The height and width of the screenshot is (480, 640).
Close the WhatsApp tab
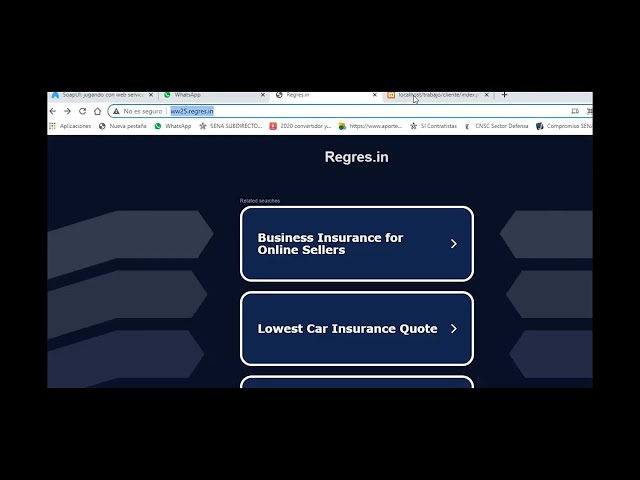click(263, 95)
